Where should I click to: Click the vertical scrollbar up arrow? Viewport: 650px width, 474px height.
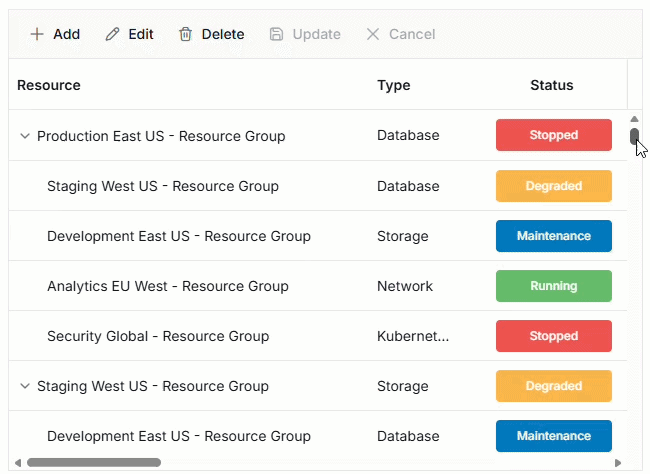[634, 118]
